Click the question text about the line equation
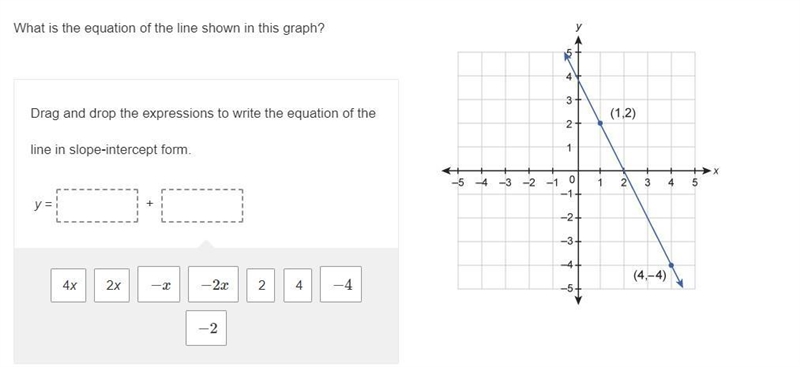800x367 pixels. click(169, 28)
